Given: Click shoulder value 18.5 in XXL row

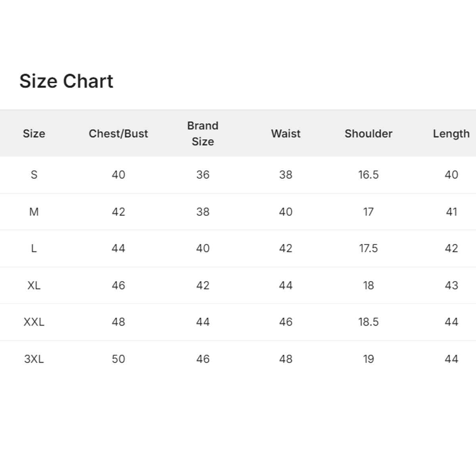Looking at the screenshot, I should (x=368, y=322).
